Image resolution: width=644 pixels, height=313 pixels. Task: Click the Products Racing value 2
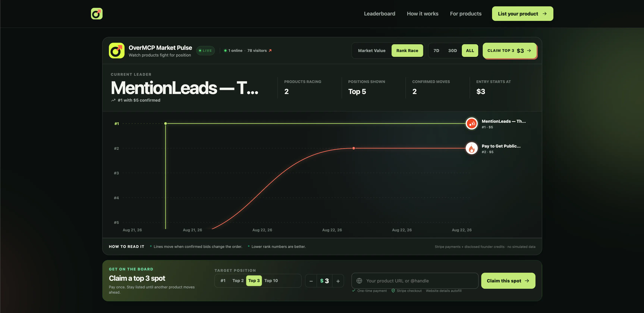(x=286, y=92)
